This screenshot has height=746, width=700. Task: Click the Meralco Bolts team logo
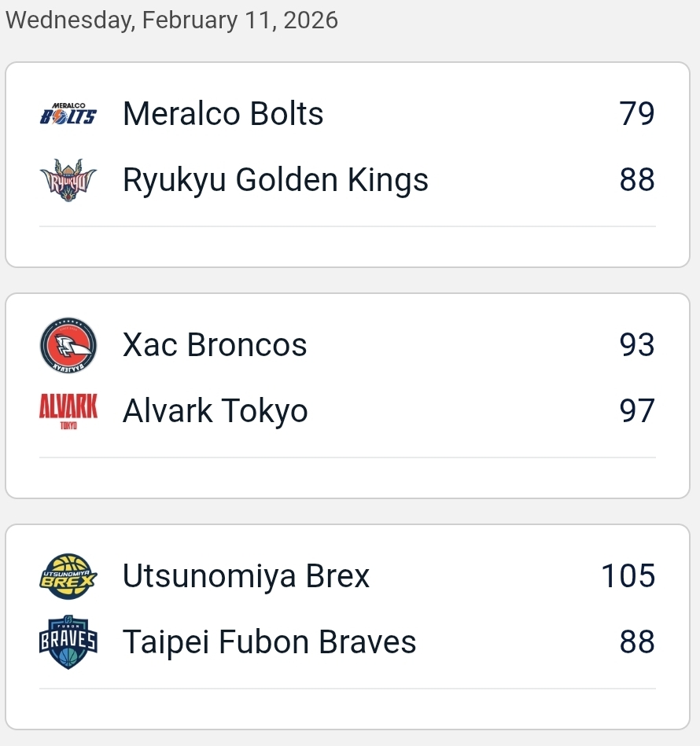(x=68, y=115)
